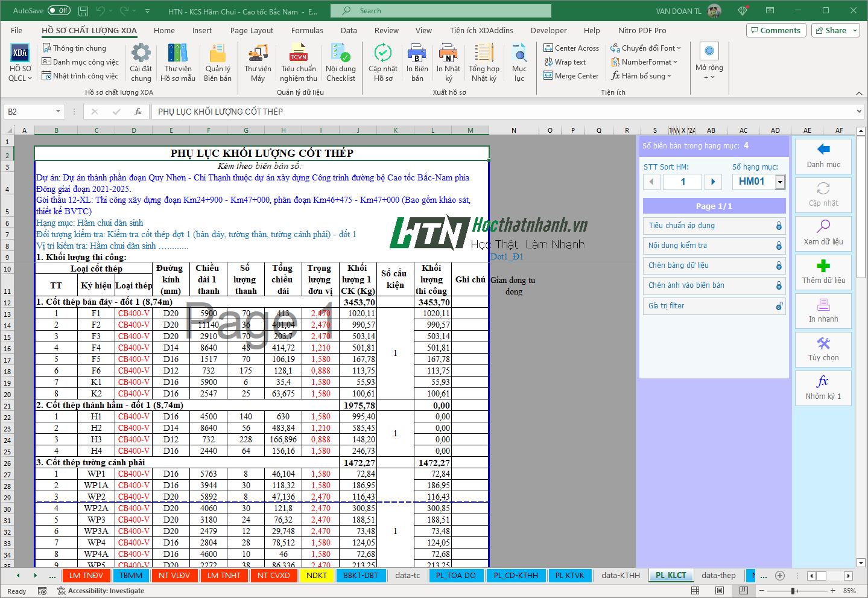Click the zoom slider in status bar

point(793,591)
